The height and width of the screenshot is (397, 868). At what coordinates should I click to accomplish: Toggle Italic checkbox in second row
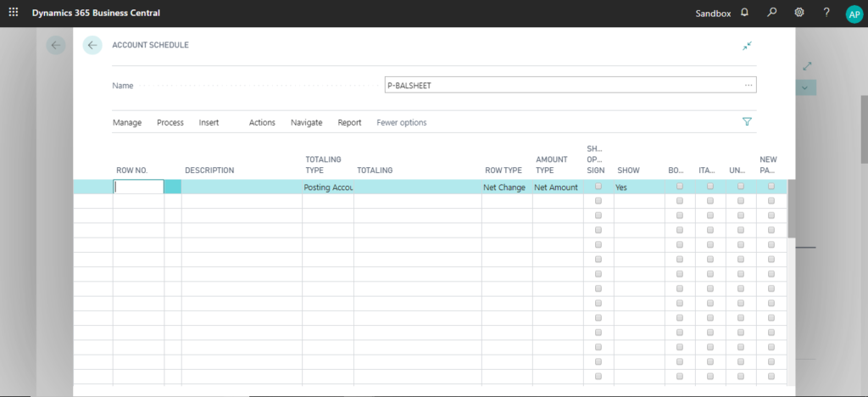click(710, 201)
